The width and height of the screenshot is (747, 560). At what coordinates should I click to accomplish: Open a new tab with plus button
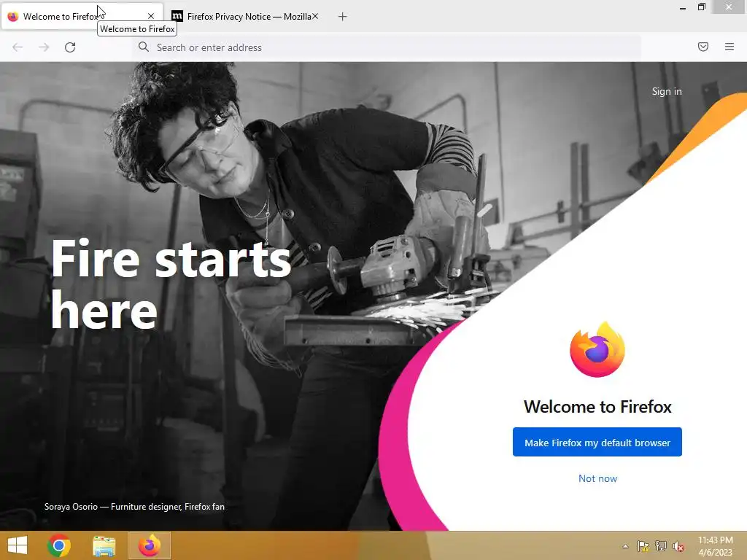[342, 17]
